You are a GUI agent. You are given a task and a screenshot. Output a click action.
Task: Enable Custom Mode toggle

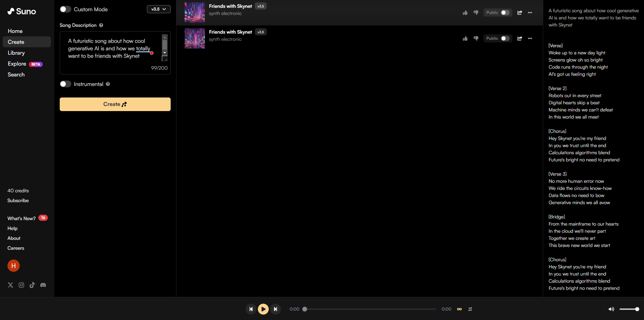(x=65, y=9)
